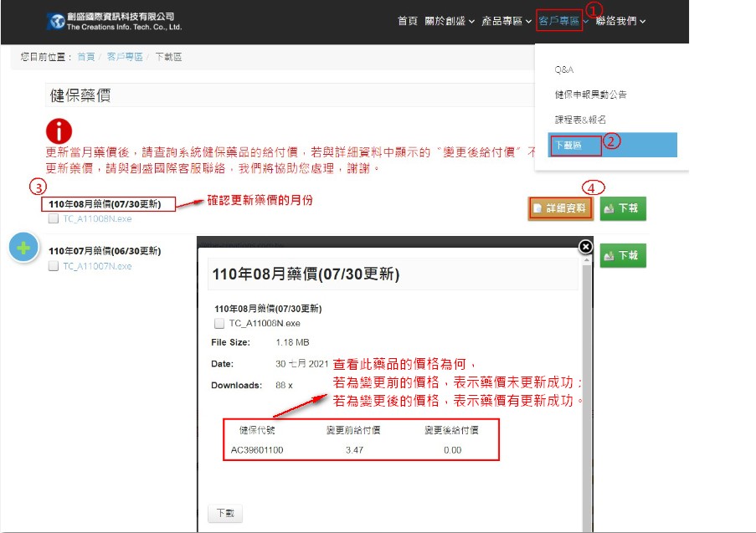
Task: Select 課程表&報名 menu entry
Action: pos(580,120)
